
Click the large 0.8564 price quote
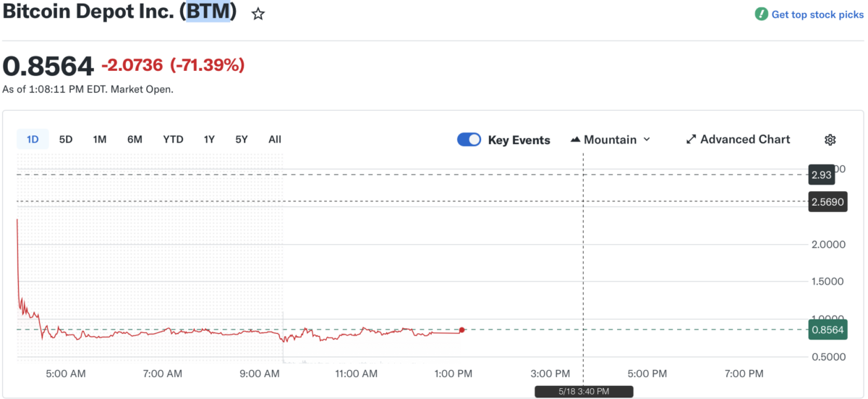(48, 66)
